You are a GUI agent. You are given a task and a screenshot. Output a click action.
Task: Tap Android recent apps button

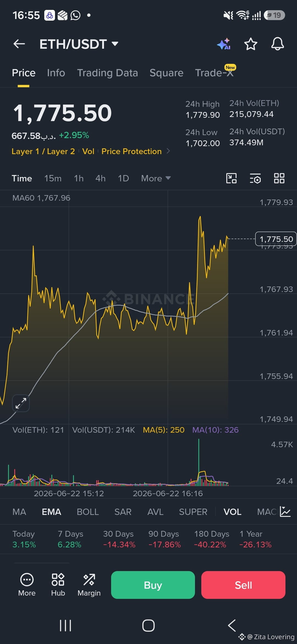(65, 626)
